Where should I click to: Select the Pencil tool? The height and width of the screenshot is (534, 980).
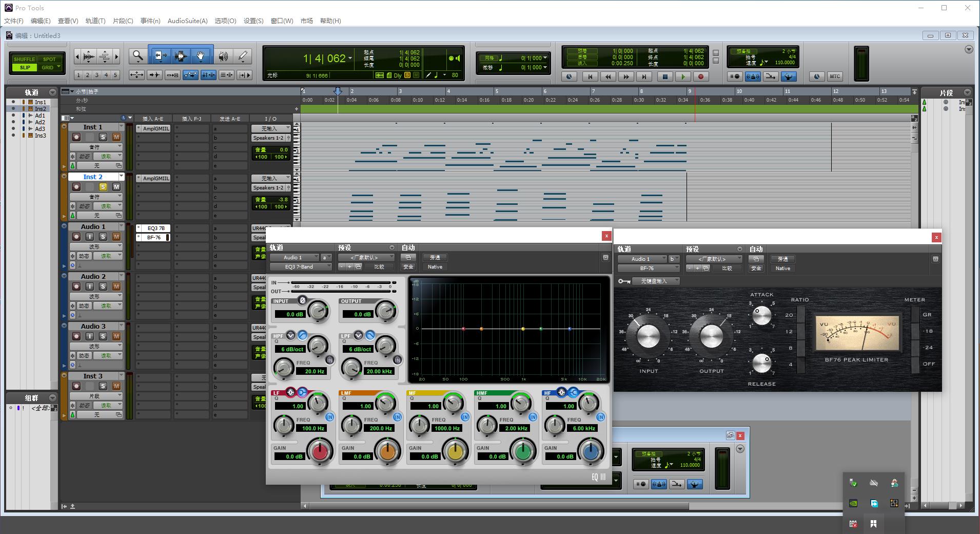click(243, 55)
